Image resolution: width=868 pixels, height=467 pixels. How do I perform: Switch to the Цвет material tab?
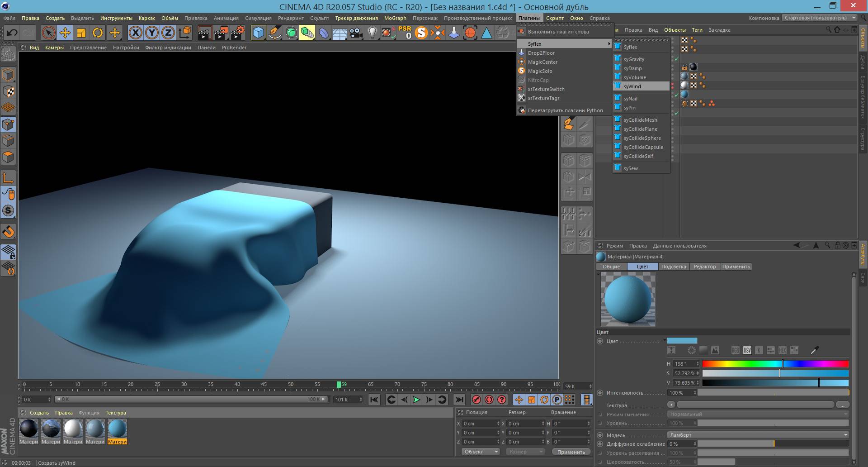[x=642, y=267]
